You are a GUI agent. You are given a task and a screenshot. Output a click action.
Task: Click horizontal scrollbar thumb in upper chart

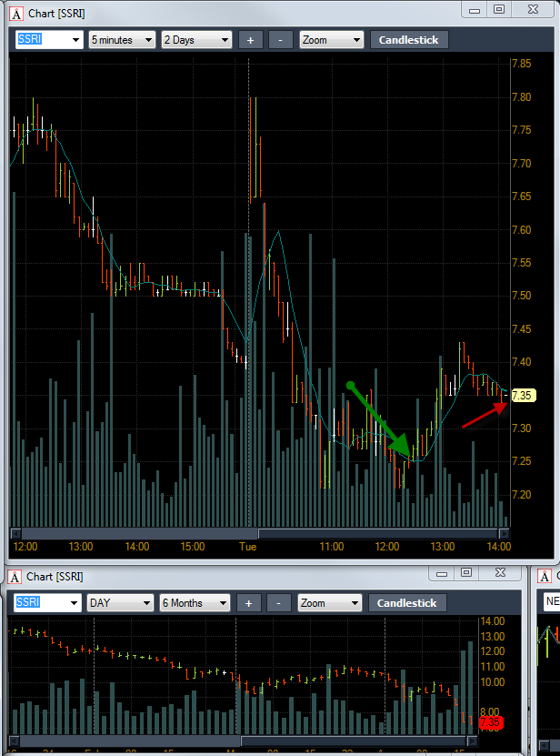coord(378,533)
